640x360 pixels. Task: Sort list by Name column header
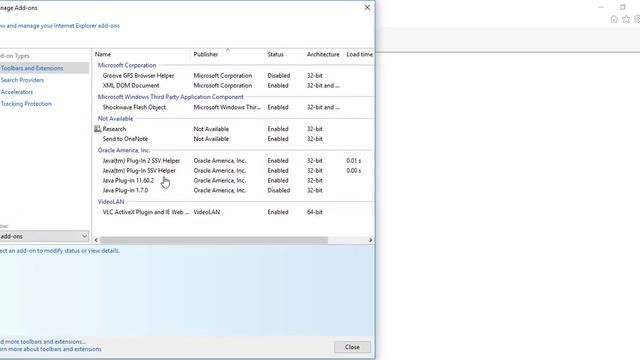coord(103,54)
